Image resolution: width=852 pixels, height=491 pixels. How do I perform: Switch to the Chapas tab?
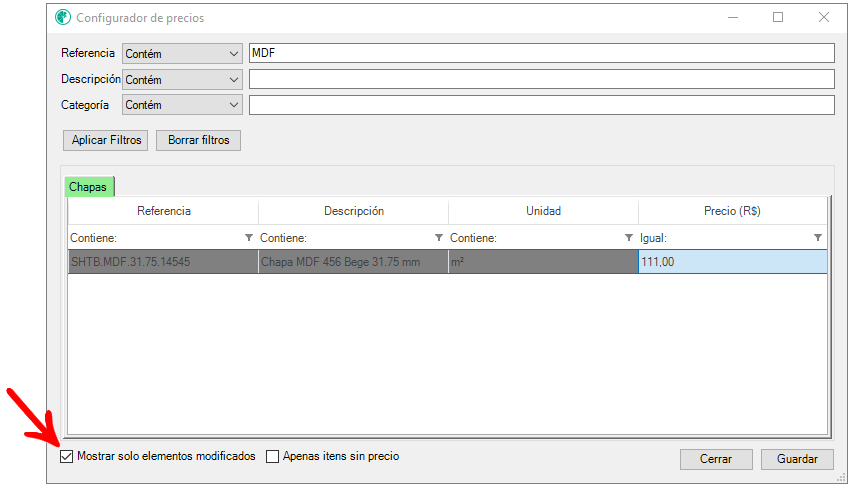point(88,187)
